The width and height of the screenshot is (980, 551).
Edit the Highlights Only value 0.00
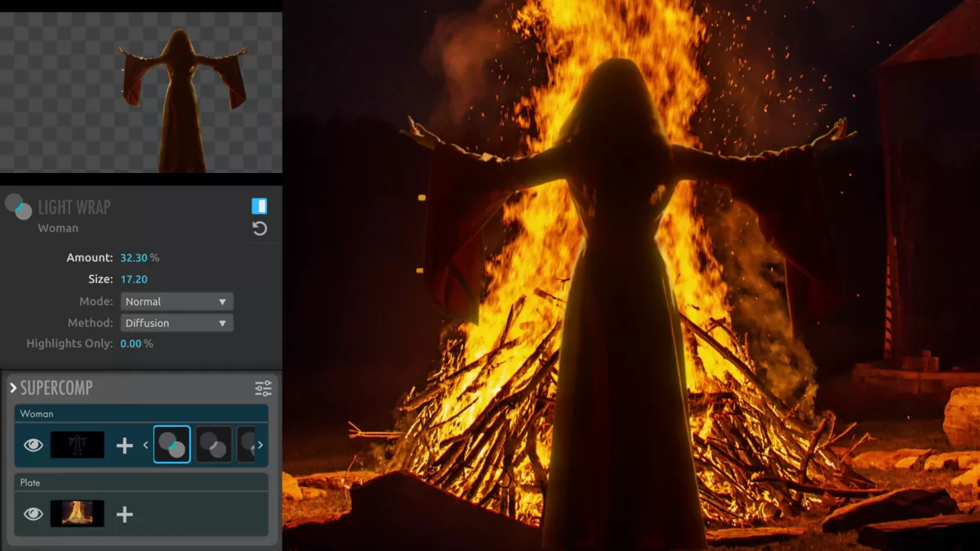(x=131, y=344)
